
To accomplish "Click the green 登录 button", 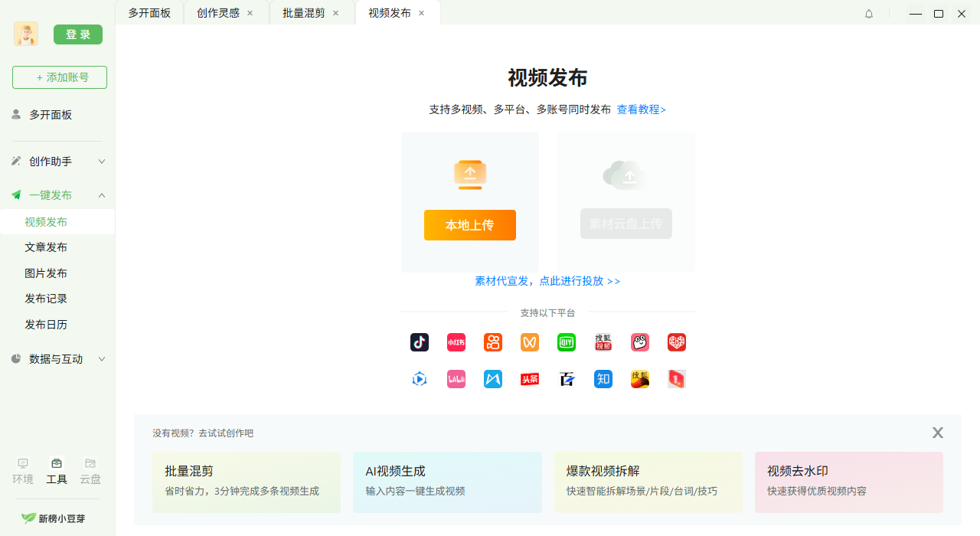I will tap(78, 34).
